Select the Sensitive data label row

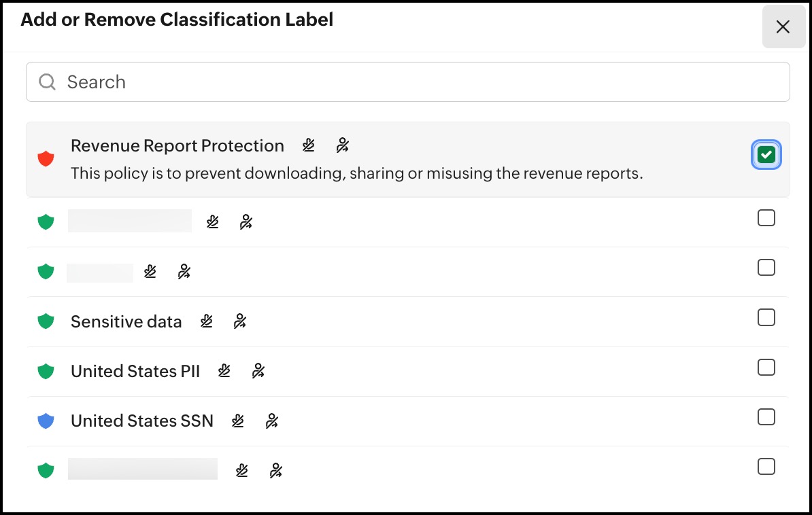[408, 321]
